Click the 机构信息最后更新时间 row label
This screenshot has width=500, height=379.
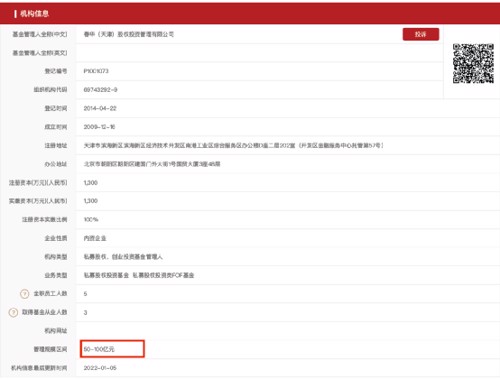tap(39, 368)
